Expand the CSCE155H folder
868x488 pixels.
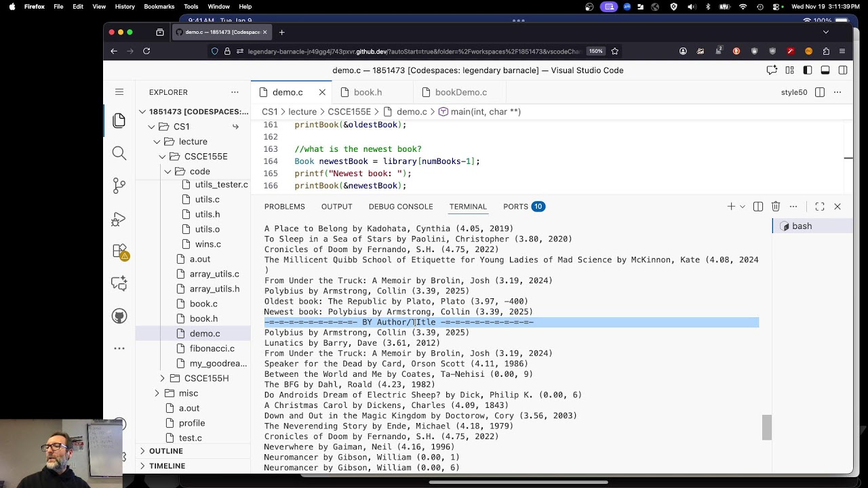pyautogui.click(x=163, y=378)
